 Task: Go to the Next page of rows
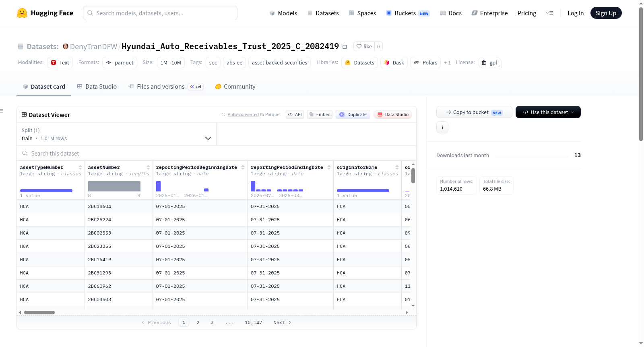[282, 322]
